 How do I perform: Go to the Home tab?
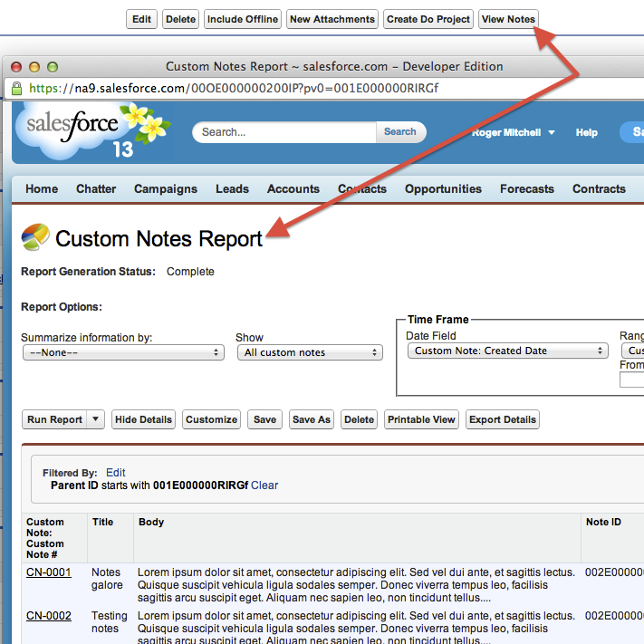click(x=42, y=189)
